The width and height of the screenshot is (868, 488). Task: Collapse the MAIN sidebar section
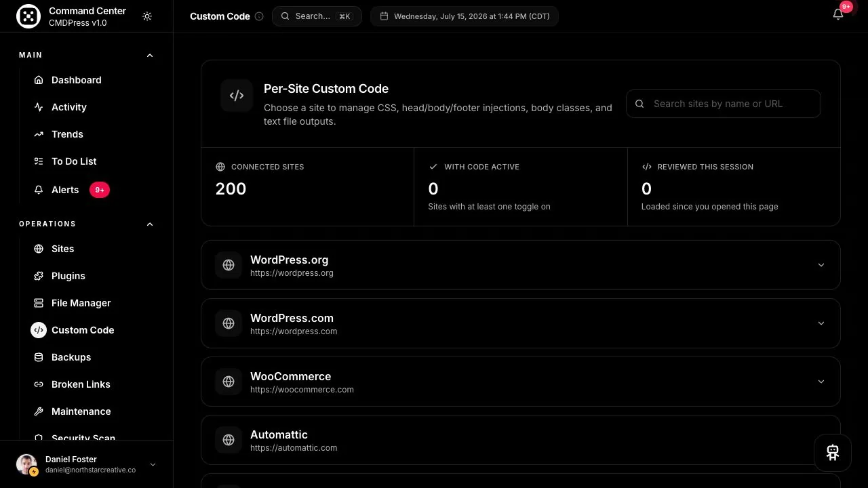click(150, 55)
